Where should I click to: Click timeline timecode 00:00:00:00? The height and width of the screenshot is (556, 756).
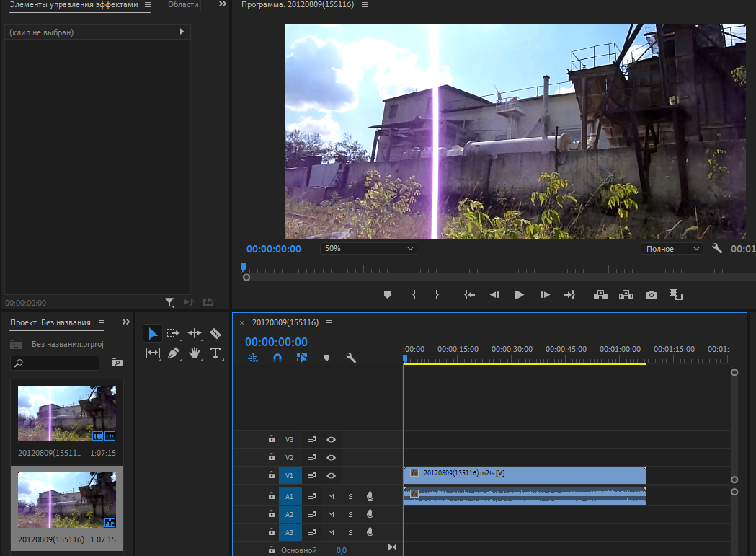point(276,343)
